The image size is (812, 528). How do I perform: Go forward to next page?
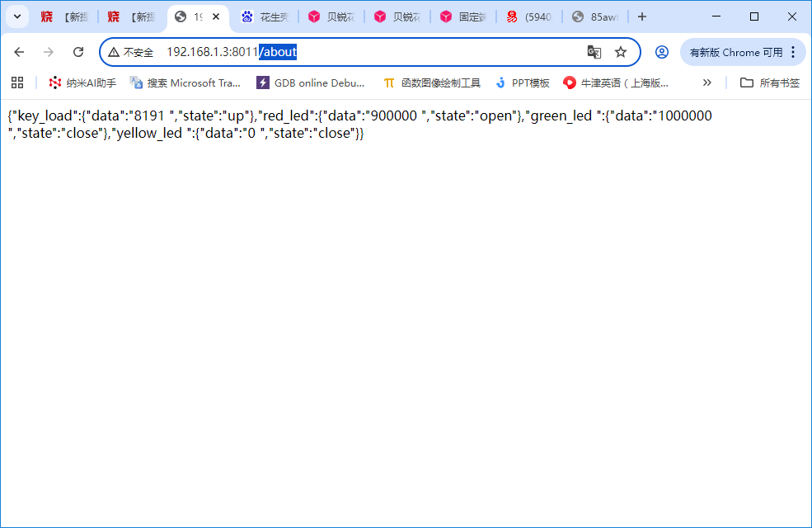[48, 52]
